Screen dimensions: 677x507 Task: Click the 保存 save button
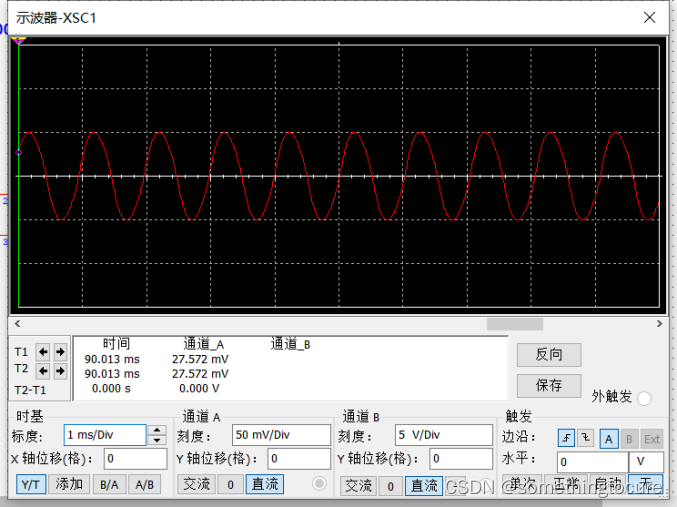[x=549, y=385]
